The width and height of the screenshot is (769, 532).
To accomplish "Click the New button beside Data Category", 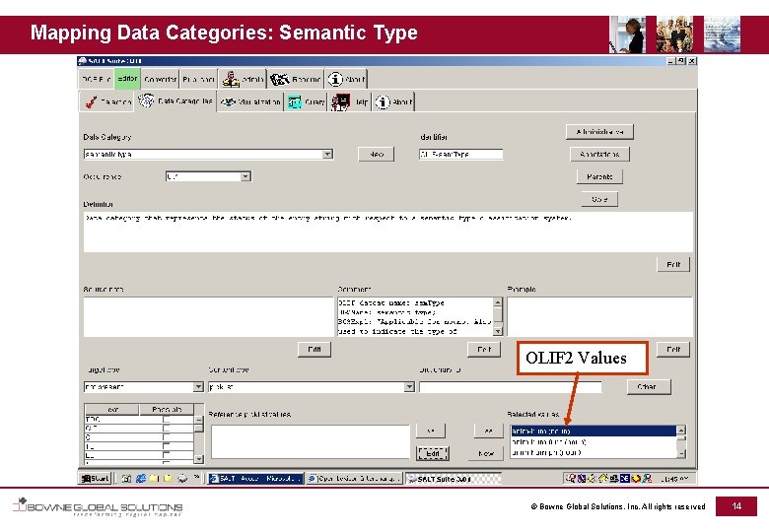I will [x=376, y=155].
